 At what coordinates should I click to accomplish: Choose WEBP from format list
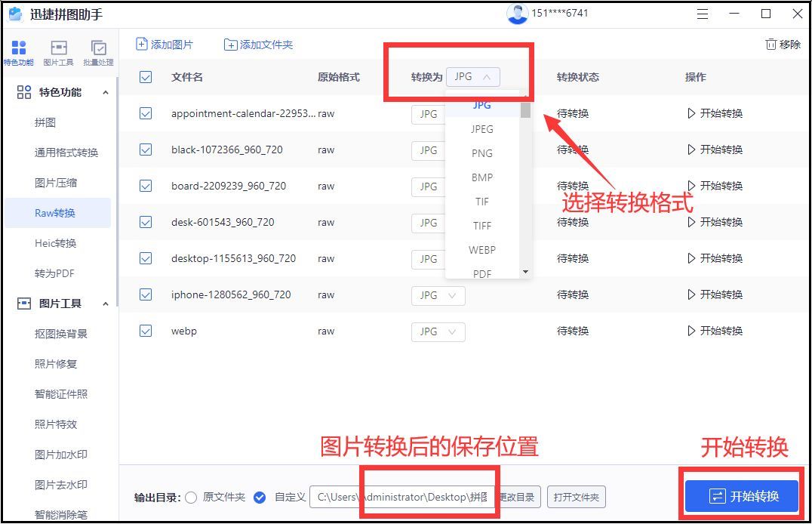pyautogui.click(x=482, y=250)
